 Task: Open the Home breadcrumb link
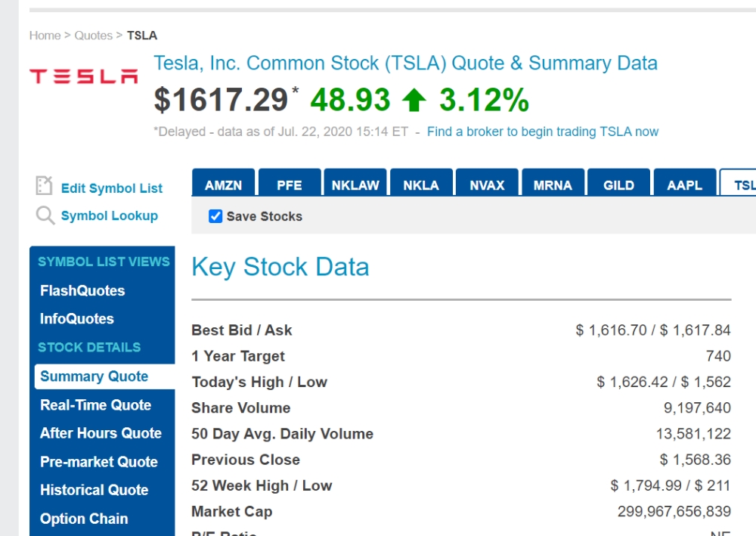(x=45, y=36)
